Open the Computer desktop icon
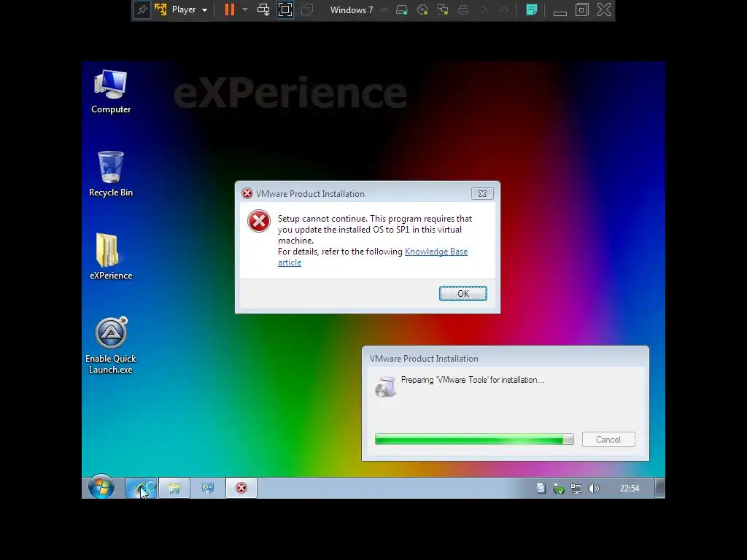Viewport: 747px width, 560px height. coord(111,91)
